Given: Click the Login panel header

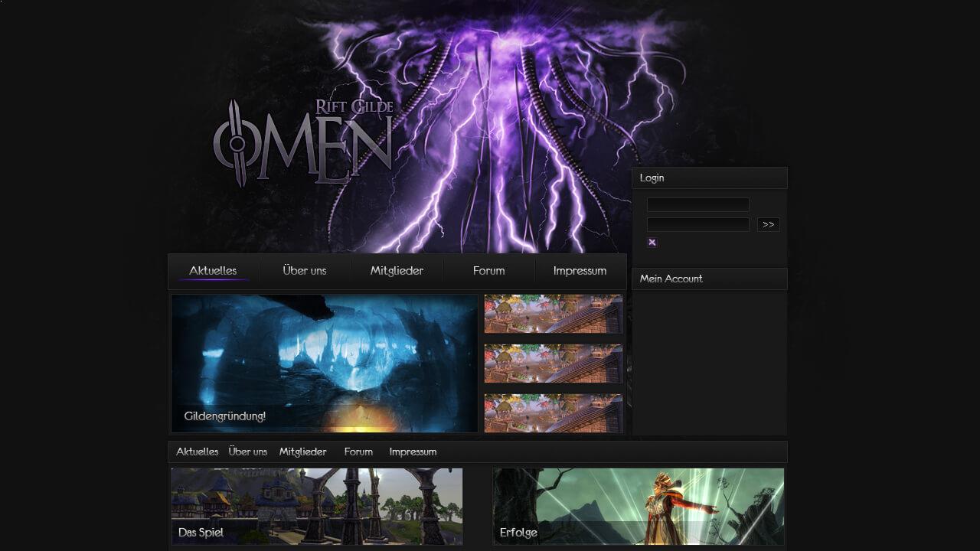Looking at the screenshot, I should coord(710,178).
